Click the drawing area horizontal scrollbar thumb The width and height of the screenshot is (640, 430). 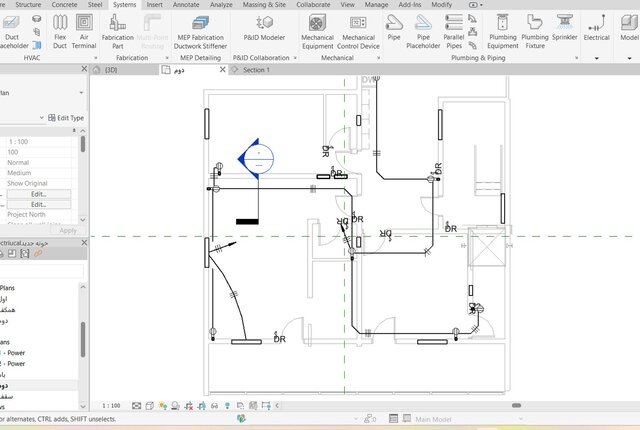(x=516, y=405)
